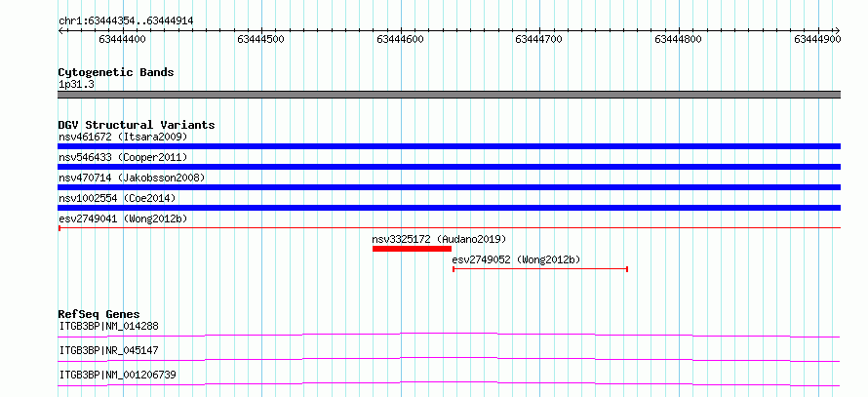Click the red line for esv2749052
Image resolution: width=868 pixels, height=397 pixels.
point(540,269)
